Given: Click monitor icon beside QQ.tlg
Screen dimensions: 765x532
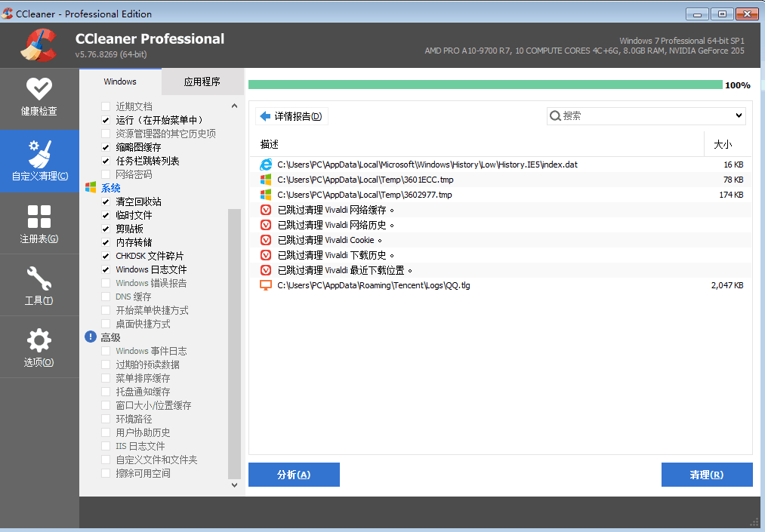Looking at the screenshot, I should click(x=265, y=286).
